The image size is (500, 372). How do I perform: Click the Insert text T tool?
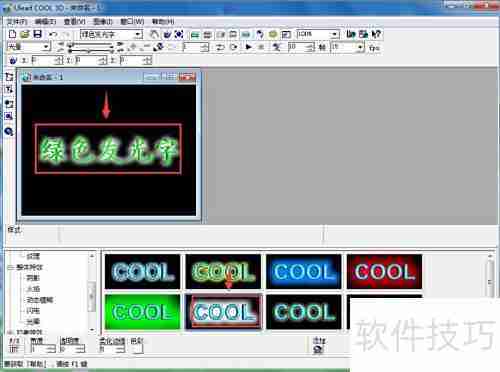pos(9,90)
